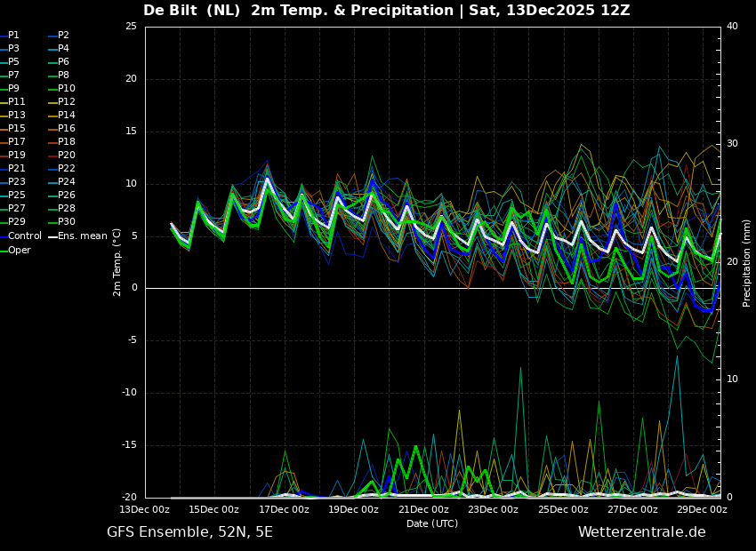Click P30 in the legend list
Viewport: 756px width, 551px height.
pos(67,222)
